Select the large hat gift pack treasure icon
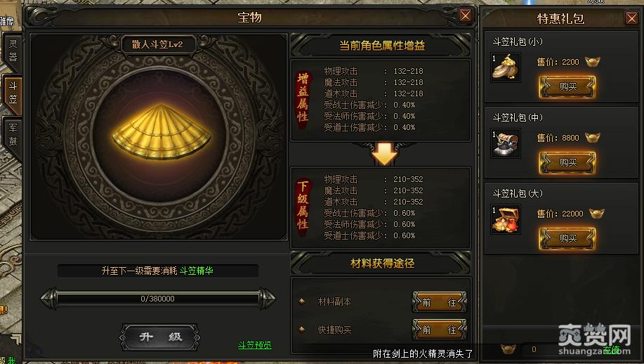The width and height of the screenshot is (644, 364). click(x=506, y=219)
